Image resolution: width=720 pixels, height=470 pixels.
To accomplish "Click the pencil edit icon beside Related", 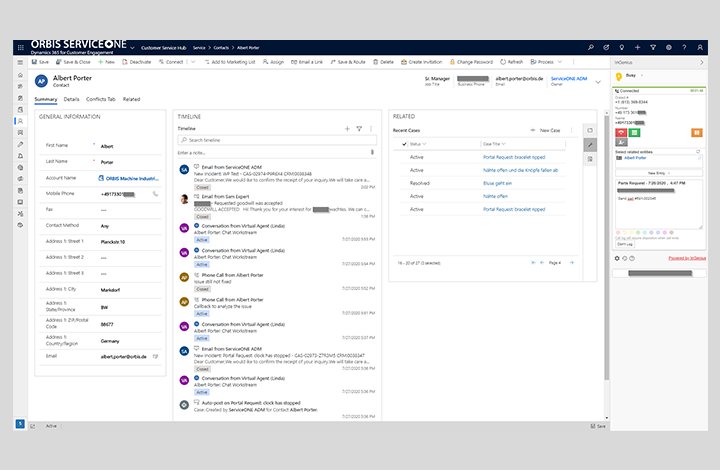I will point(590,145).
